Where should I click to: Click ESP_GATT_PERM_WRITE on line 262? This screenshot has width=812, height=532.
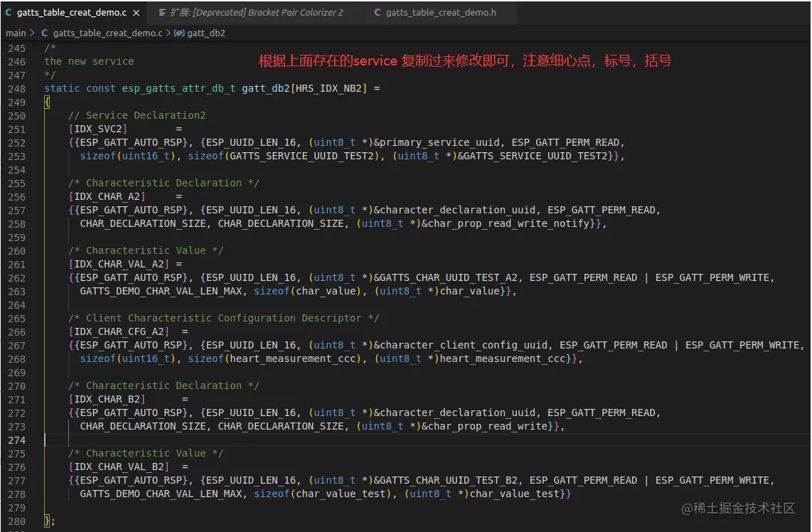pyautogui.click(x=712, y=277)
